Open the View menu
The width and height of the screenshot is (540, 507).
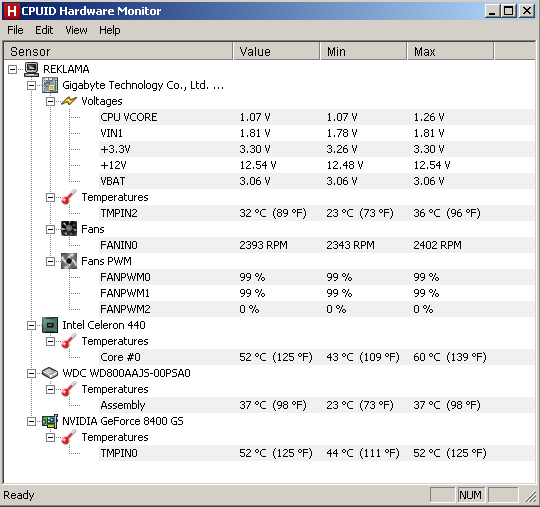coord(76,30)
